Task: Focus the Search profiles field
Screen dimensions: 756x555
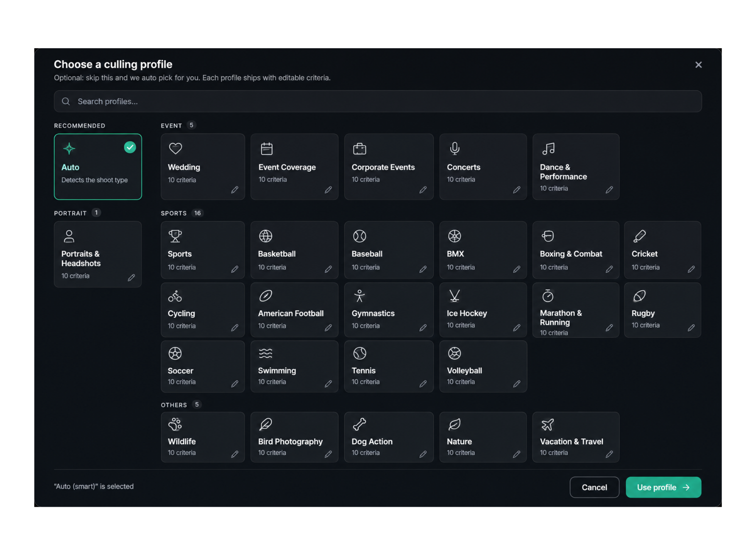Action: pos(378,101)
